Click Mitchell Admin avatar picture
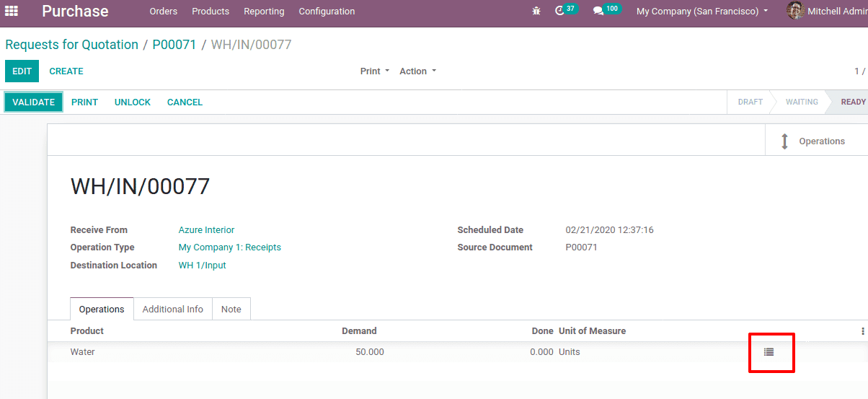868x399 pixels. [795, 11]
